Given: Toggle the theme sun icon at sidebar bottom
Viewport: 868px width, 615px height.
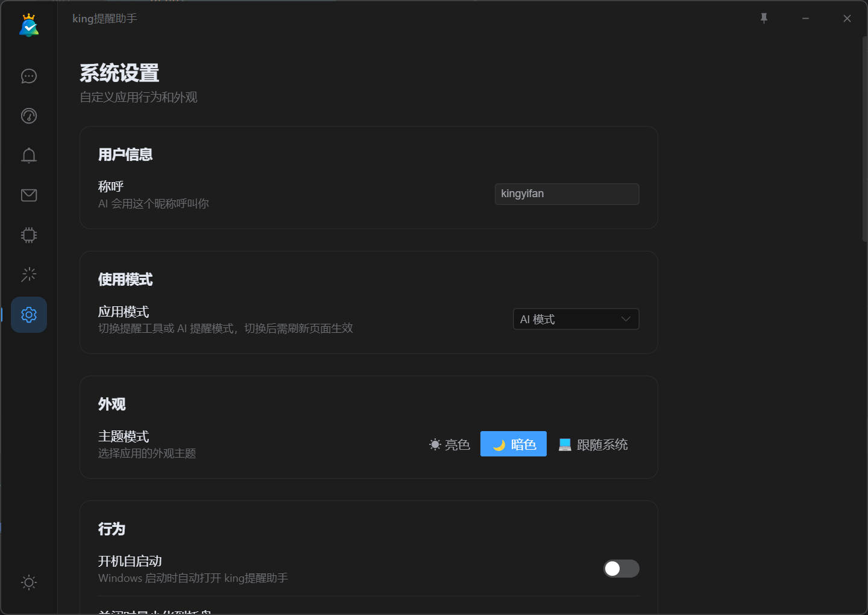Looking at the screenshot, I should click(28, 582).
